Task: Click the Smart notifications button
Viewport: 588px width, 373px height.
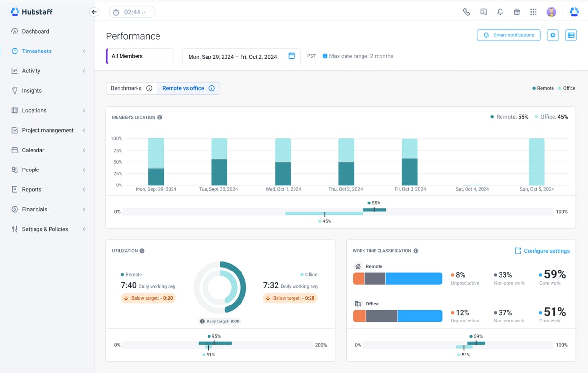Action: (508, 35)
